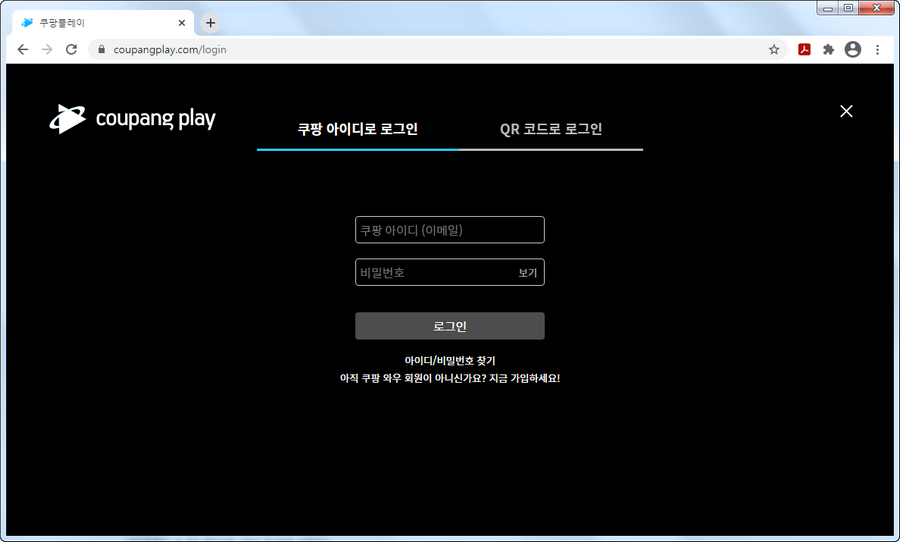
Task: Focus the 쿠팡 아이디 (이메일) input field
Action: [x=450, y=230]
